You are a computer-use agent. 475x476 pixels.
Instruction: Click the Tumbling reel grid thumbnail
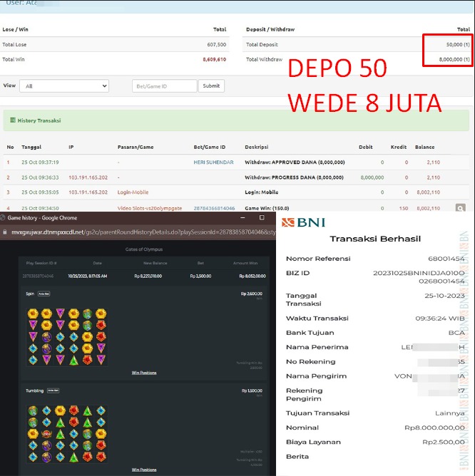pos(67,434)
